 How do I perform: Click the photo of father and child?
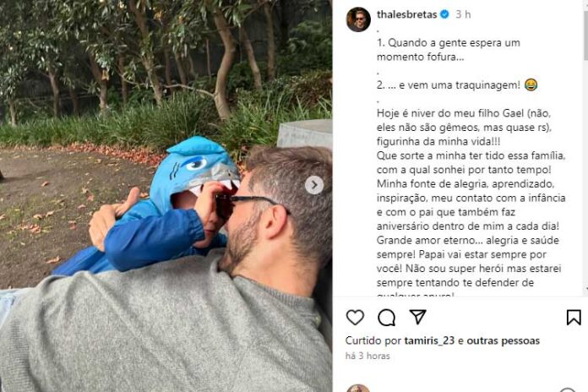pos(166,196)
